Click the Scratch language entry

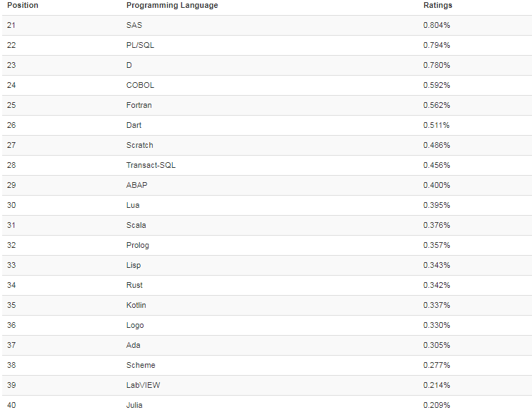139,146
